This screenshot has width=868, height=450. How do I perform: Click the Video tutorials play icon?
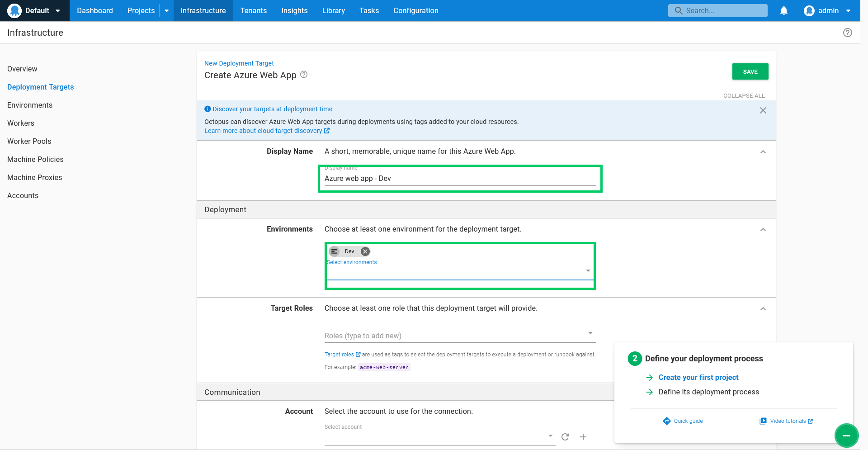click(x=763, y=421)
